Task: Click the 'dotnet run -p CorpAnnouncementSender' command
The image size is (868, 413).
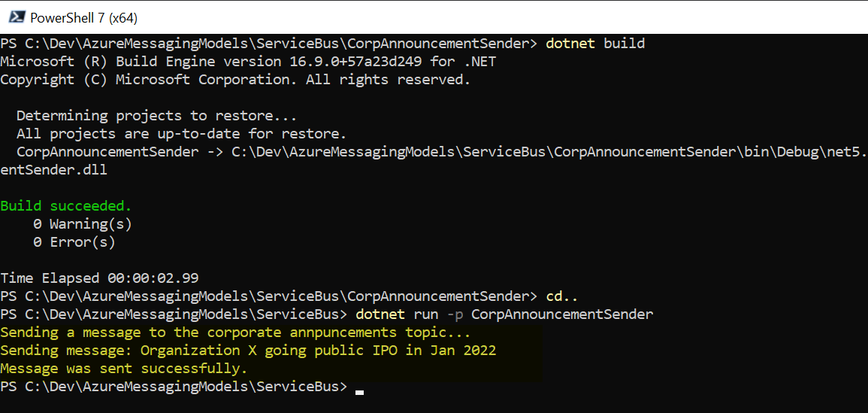Action: (x=504, y=314)
